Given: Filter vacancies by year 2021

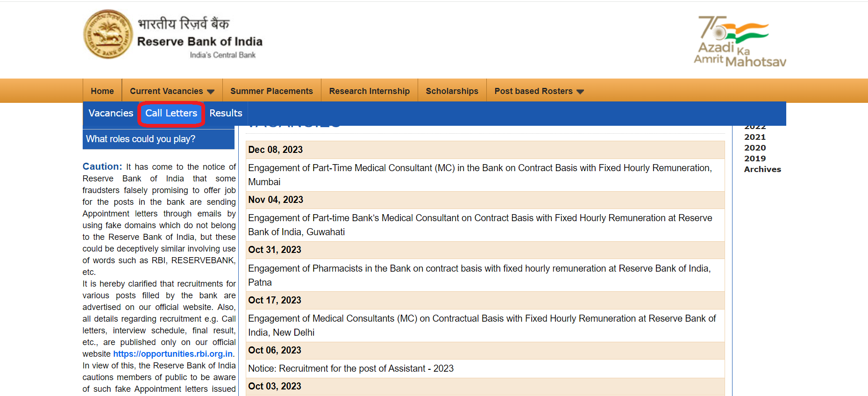Looking at the screenshot, I should click(754, 137).
